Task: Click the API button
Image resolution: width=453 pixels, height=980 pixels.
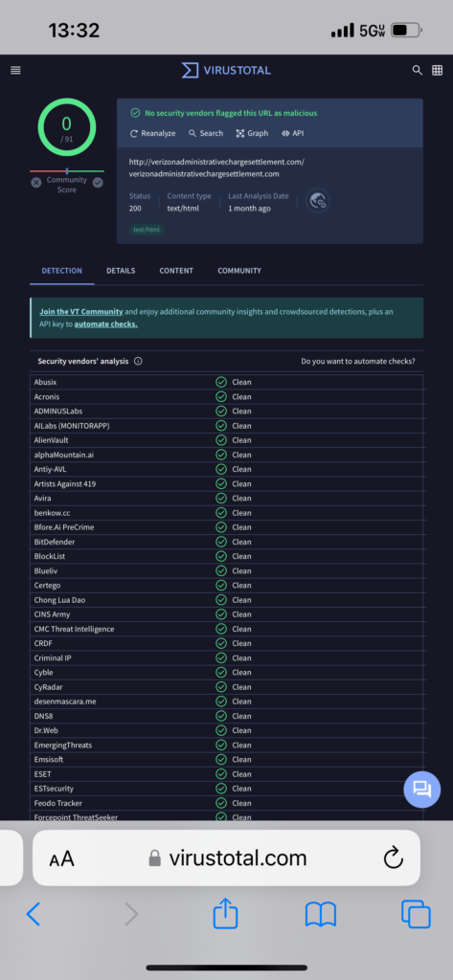Action: click(292, 133)
